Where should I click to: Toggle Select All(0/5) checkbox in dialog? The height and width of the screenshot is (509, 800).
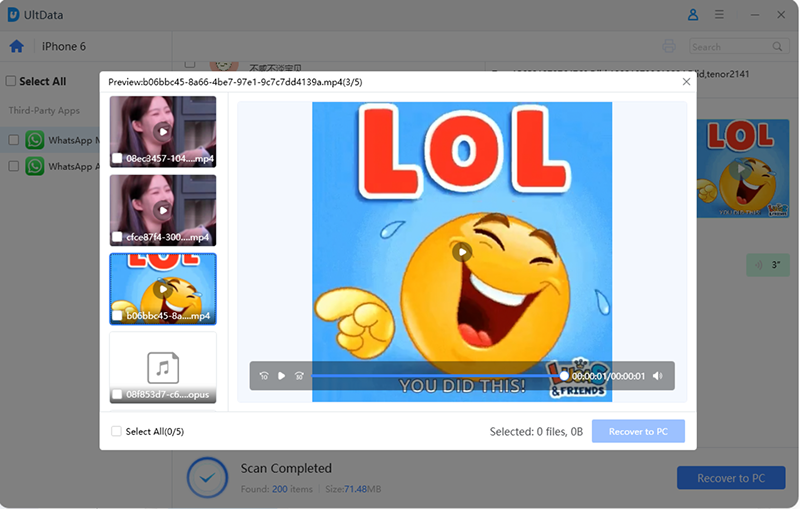tap(116, 431)
